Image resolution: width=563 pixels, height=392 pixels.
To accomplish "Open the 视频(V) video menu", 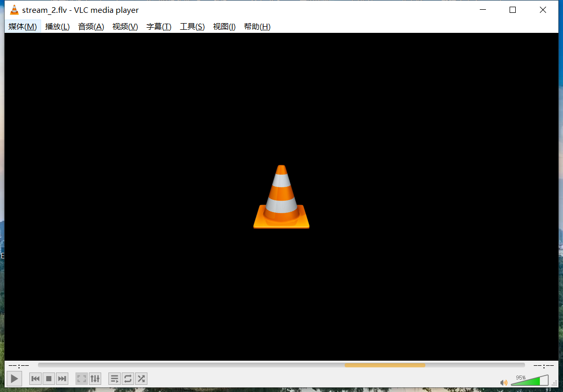I will click(125, 27).
